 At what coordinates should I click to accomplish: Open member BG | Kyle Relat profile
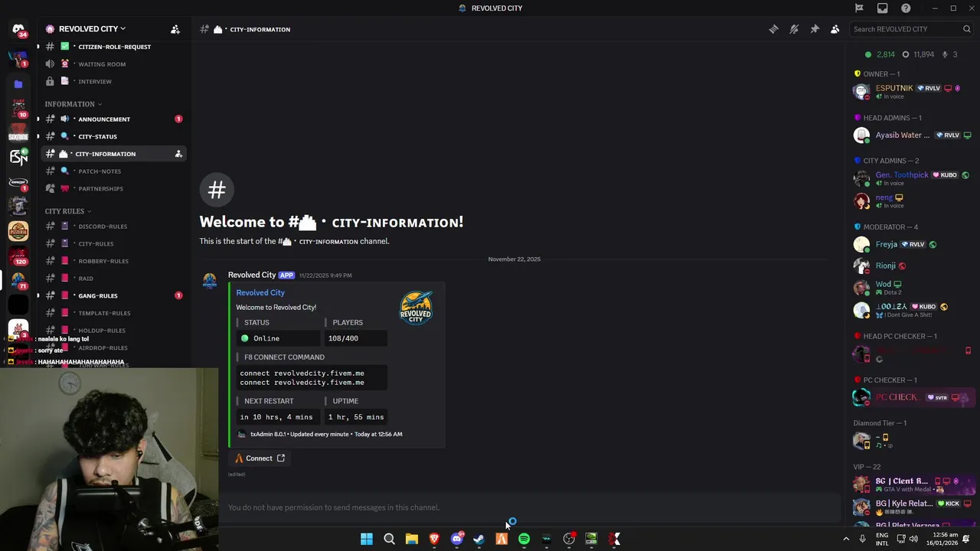click(913, 507)
